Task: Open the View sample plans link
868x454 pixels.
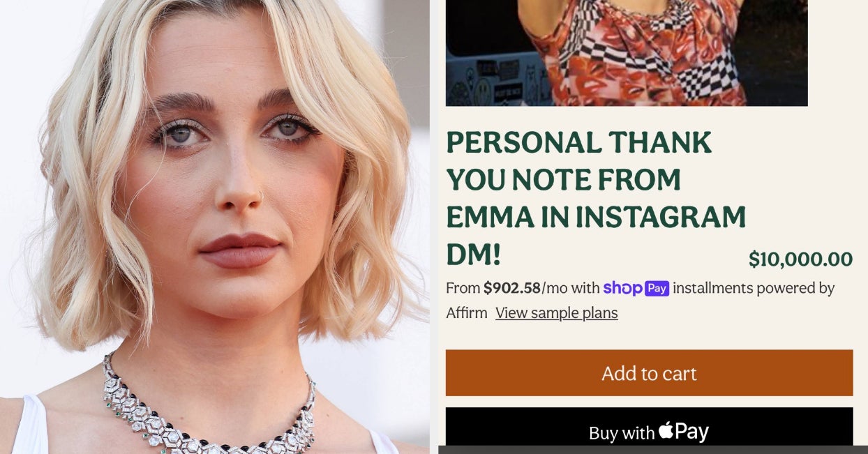Action: pyautogui.click(x=557, y=313)
